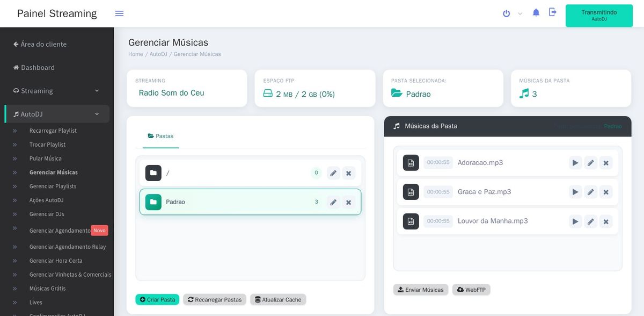Toggle the sidebar hamburger menu
This screenshot has height=316, width=644.
[x=119, y=13]
